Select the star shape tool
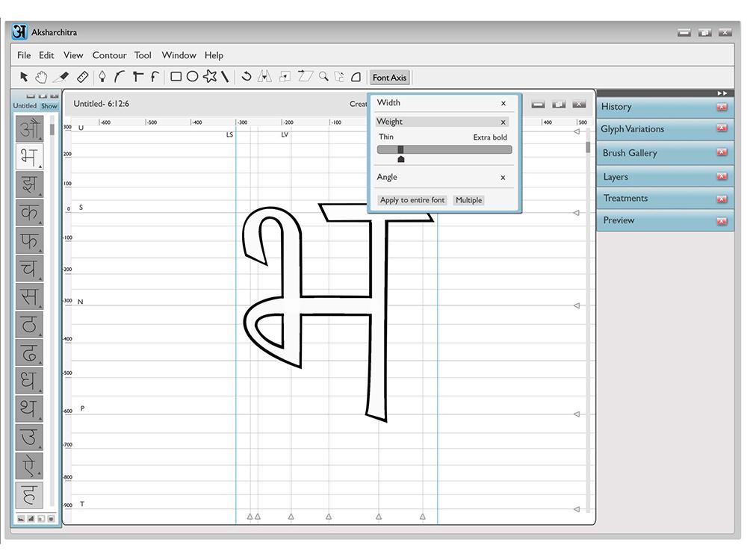The width and height of the screenshot is (747, 560). (209, 76)
